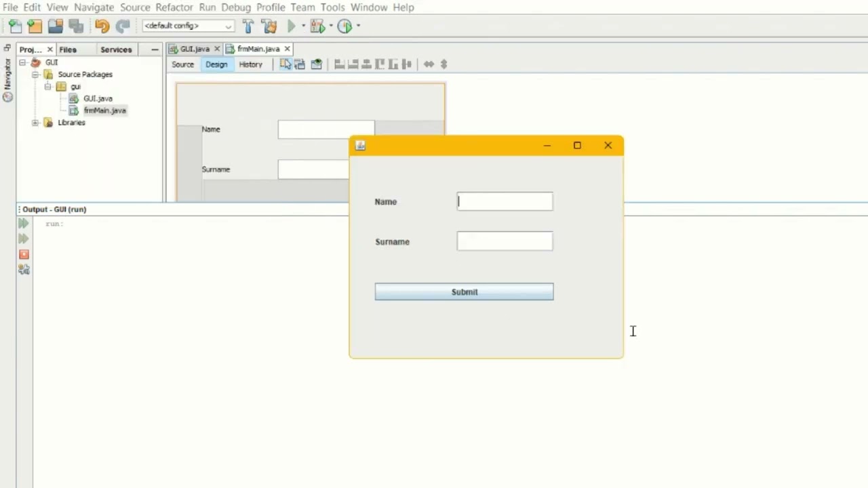This screenshot has height=488, width=868.
Task: Toggle vertical resizability icon
Action: 443,64
